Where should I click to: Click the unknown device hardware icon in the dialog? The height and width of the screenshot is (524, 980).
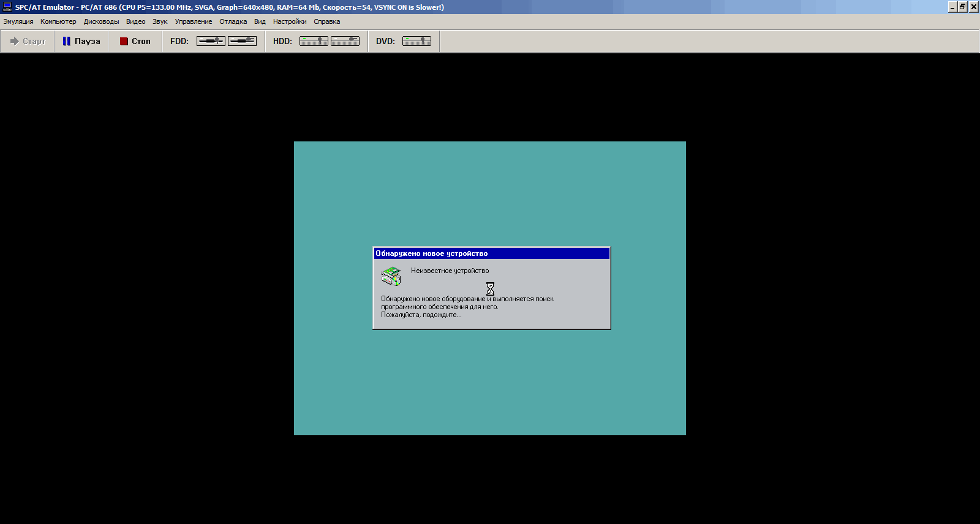point(391,276)
